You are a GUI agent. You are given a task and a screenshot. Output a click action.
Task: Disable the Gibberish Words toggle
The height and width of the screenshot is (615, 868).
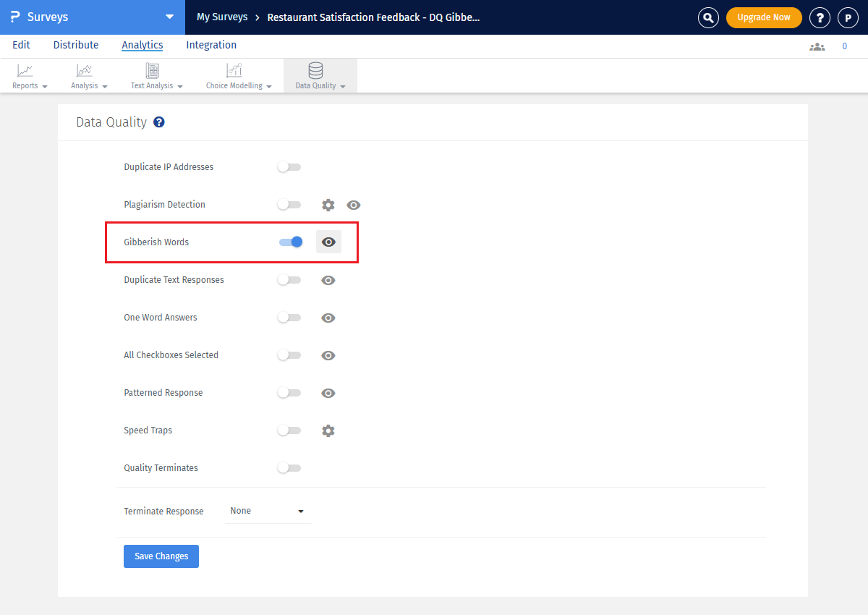(290, 242)
